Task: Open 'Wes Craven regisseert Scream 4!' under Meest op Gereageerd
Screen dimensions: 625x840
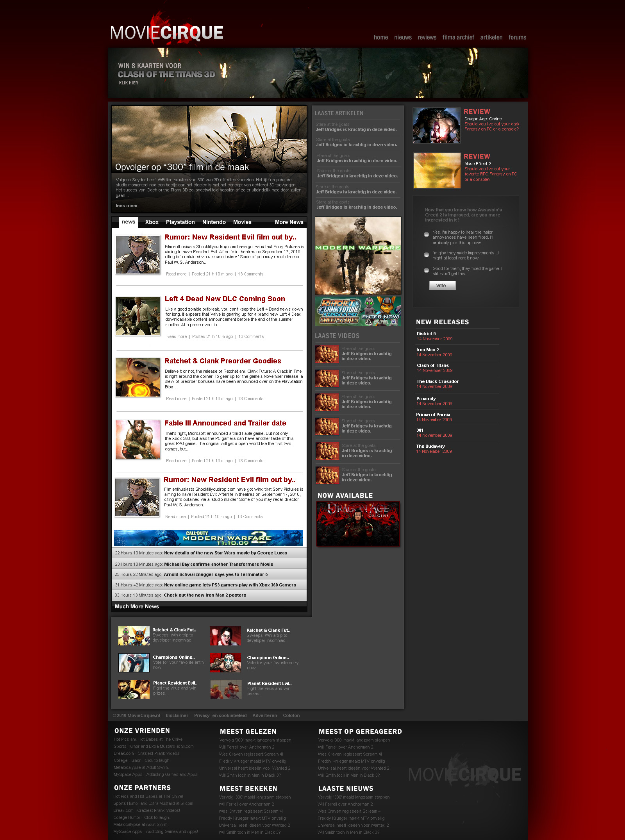Action: (x=350, y=754)
